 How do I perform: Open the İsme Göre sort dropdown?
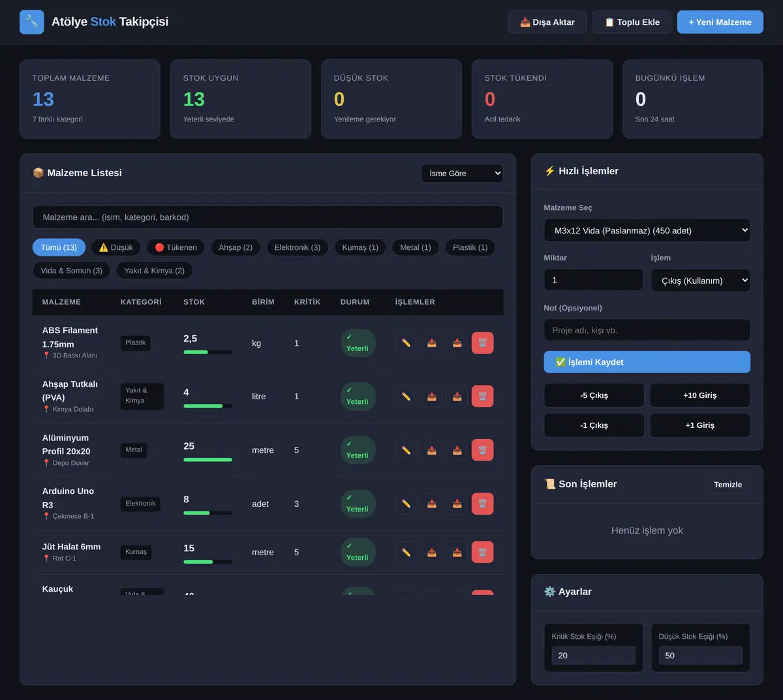(x=462, y=174)
